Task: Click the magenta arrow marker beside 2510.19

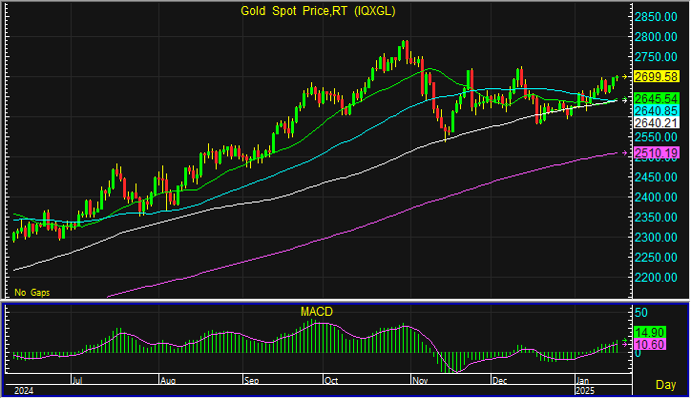Action: (x=624, y=153)
